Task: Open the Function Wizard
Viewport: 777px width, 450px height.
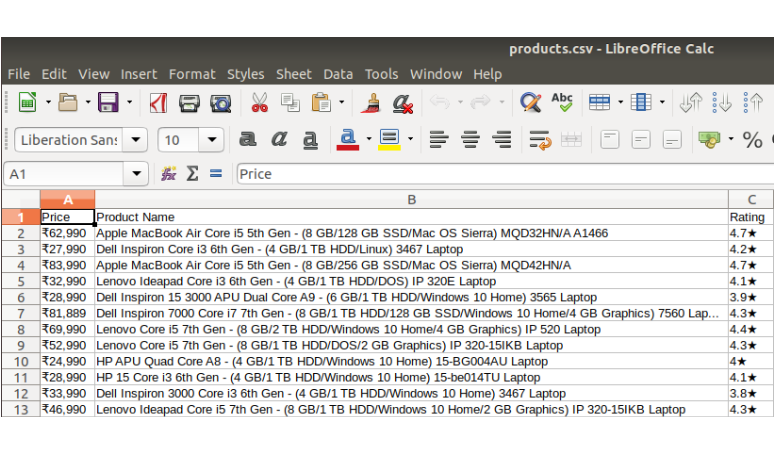Action: tap(169, 174)
